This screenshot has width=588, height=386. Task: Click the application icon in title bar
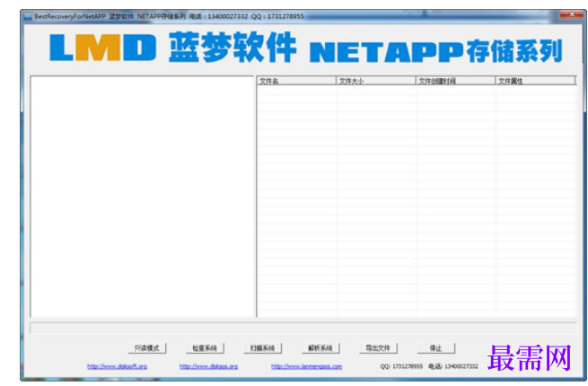[28, 16]
